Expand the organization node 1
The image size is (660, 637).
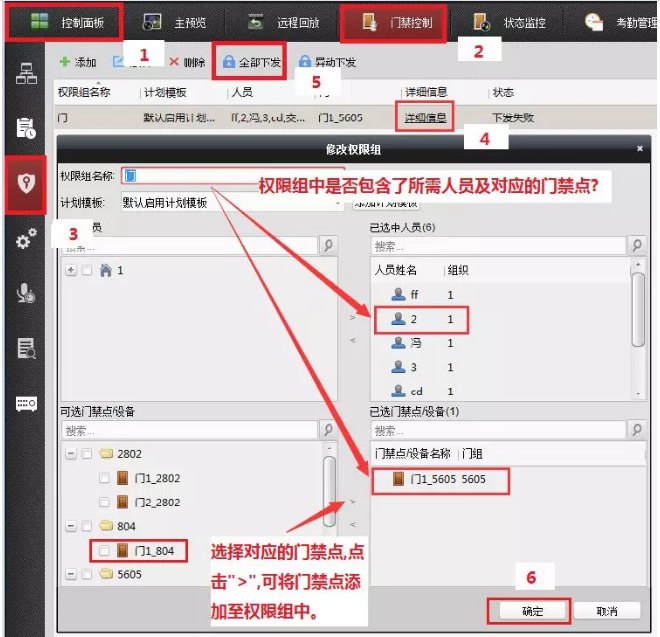coord(71,270)
